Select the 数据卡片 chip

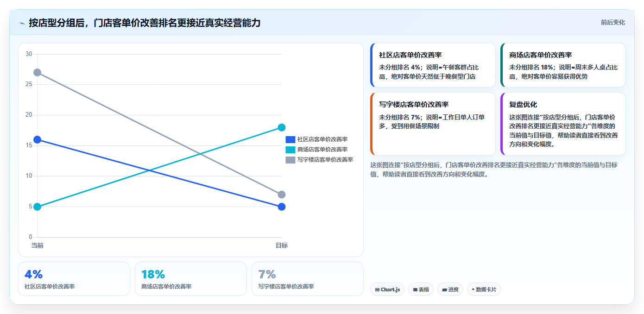click(x=484, y=289)
